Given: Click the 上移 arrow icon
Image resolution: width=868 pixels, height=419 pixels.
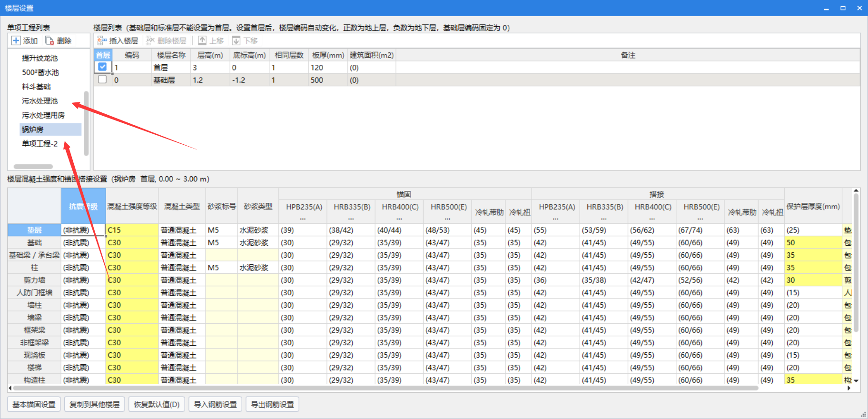Looking at the screenshot, I should click(202, 40).
